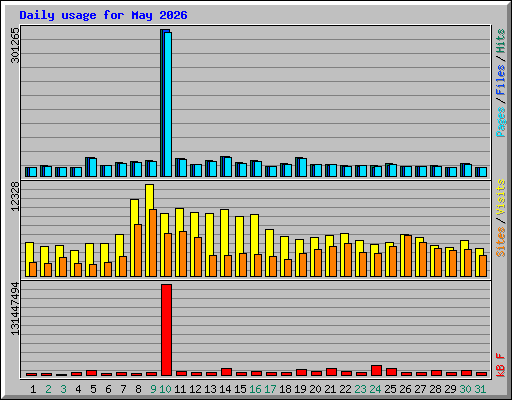Select day label 18
The image size is (512, 400).
285,389
